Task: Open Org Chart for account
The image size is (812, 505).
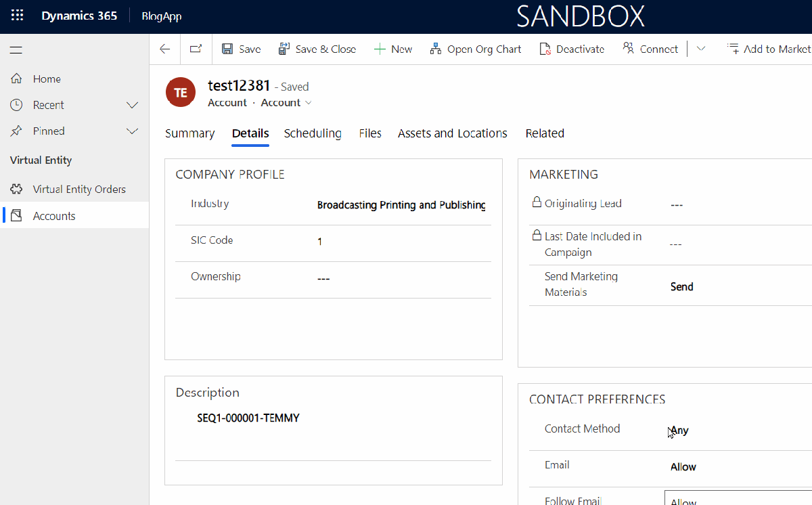Action: [476, 49]
